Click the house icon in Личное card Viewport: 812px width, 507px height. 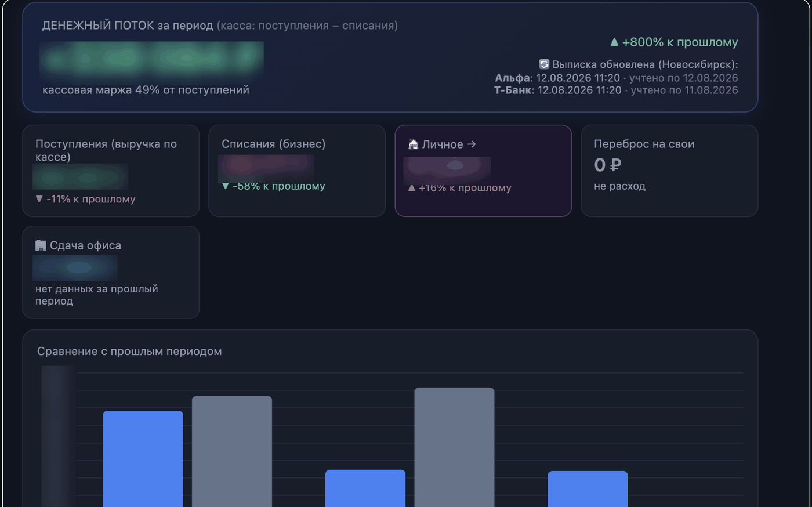(x=414, y=144)
